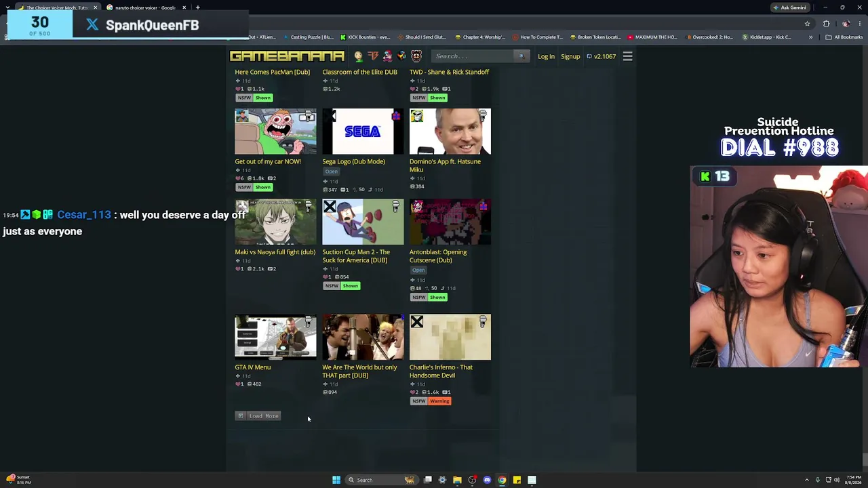Show hidden system tray icons
Image resolution: width=868 pixels, height=488 pixels.
[806, 480]
